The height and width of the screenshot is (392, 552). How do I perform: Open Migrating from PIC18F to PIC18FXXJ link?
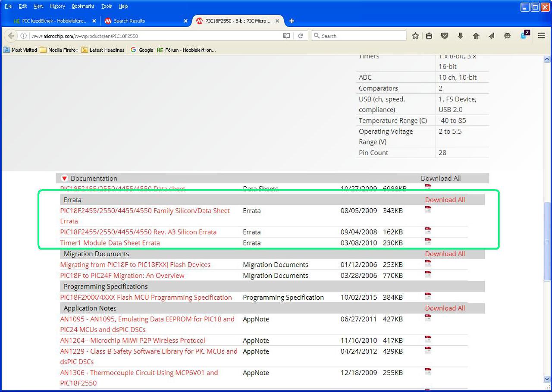135,264
